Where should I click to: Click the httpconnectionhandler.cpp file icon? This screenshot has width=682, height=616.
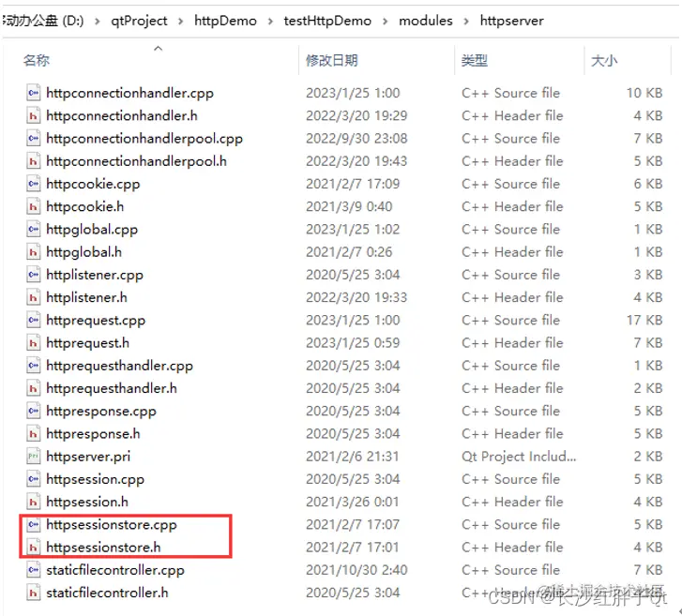[34, 93]
